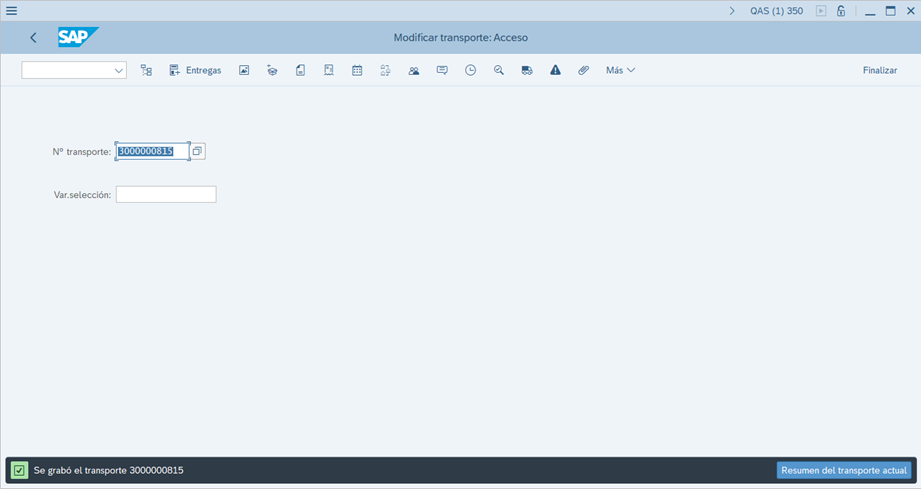The height and width of the screenshot is (489, 921).
Task: Click the Nº transporte input field
Action: click(152, 151)
